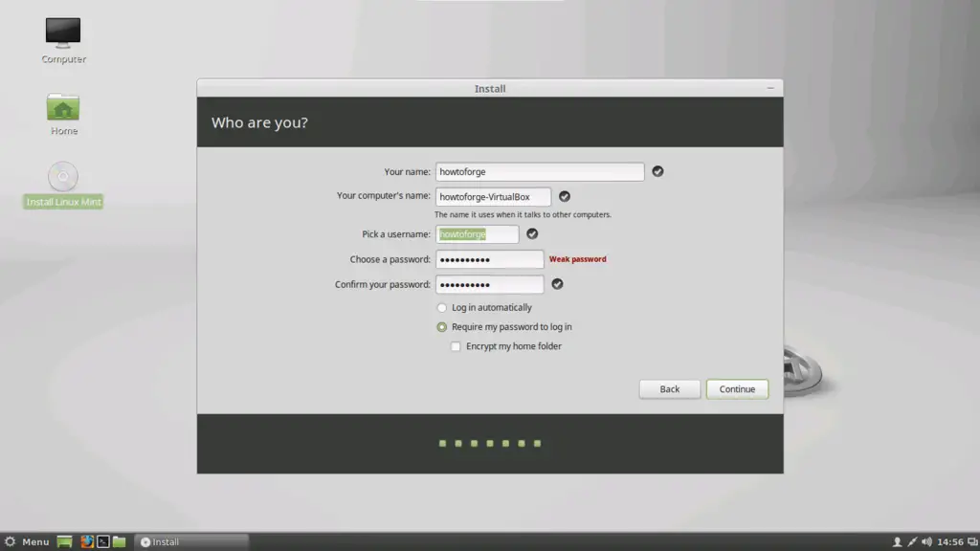Click the Pick a username field
Image resolution: width=980 pixels, height=551 pixels.
477,234
